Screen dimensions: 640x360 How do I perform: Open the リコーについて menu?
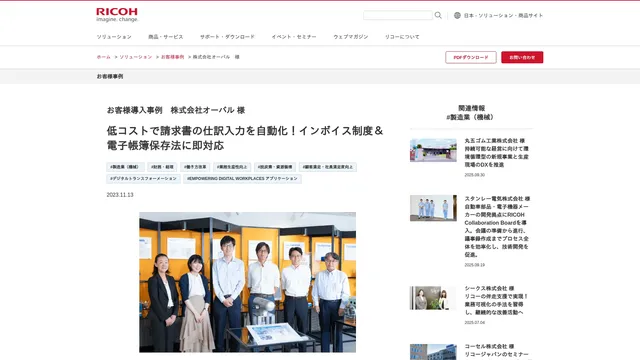[402, 37]
